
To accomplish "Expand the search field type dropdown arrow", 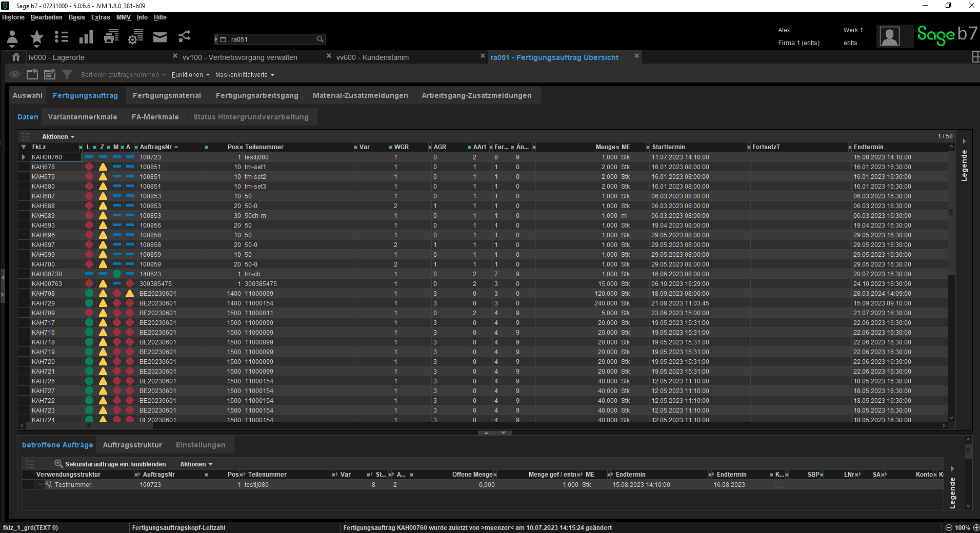I will [x=216, y=39].
